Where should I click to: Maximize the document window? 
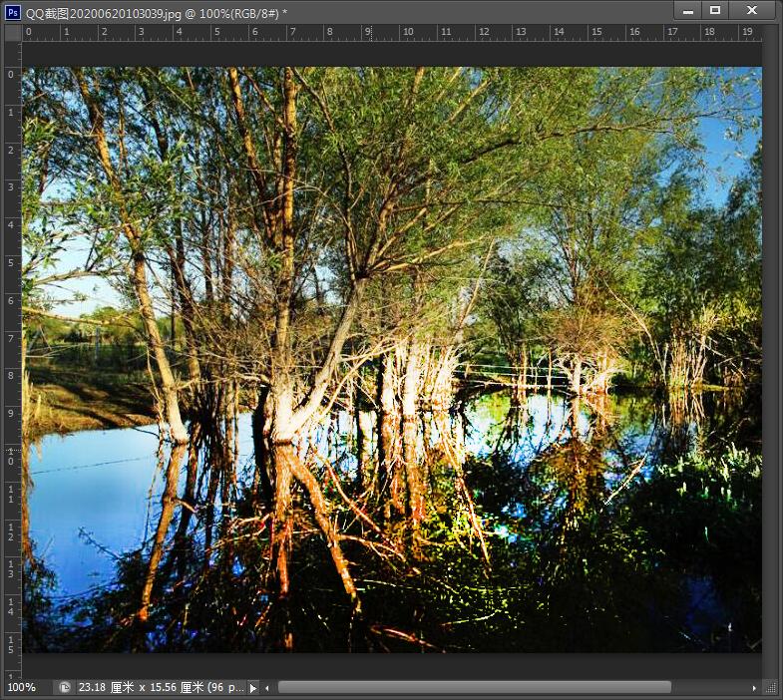[715, 10]
